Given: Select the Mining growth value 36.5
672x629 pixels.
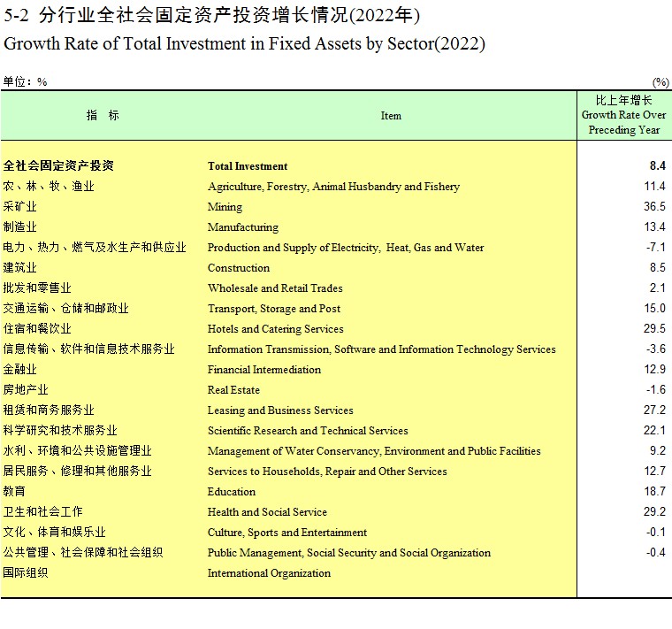Looking at the screenshot, I should pos(654,206).
